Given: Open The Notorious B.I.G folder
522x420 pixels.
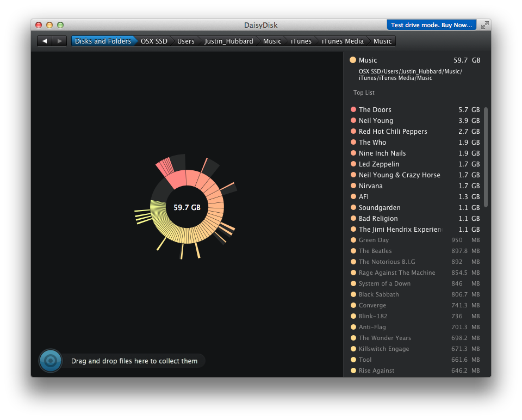Looking at the screenshot, I should pyautogui.click(x=415, y=262).
